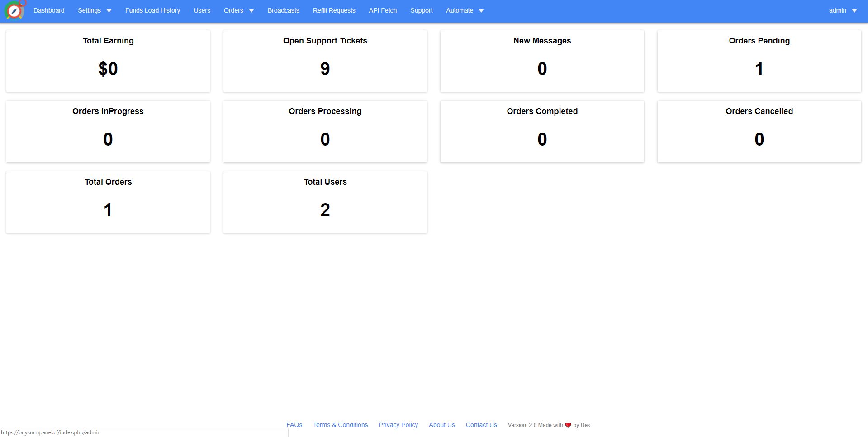This screenshot has height=437, width=868.
Task: Open Terms & Conditions link
Action: pos(340,425)
